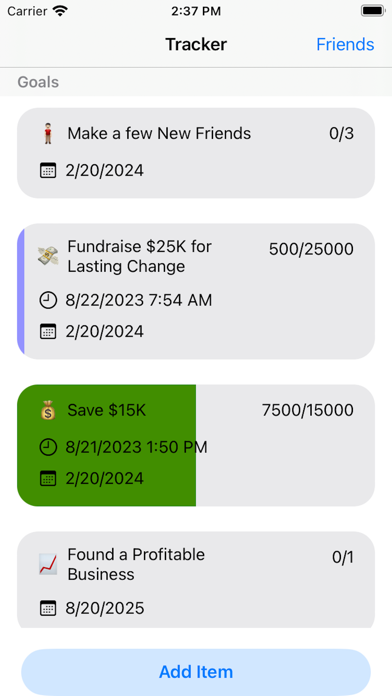392x696 pixels.
Task: Tap the Wi-Fi icon in status bar
Action: (x=59, y=11)
